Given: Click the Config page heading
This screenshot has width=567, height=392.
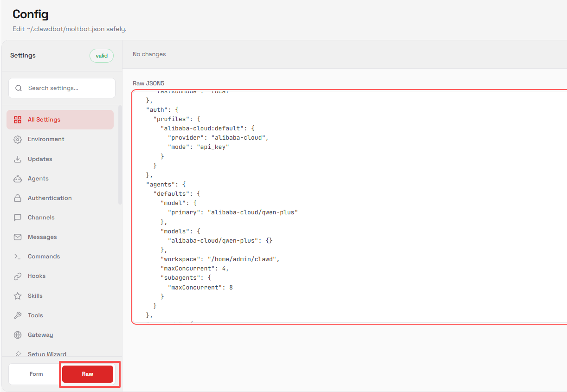Looking at the screenshot, I should 30,14.
